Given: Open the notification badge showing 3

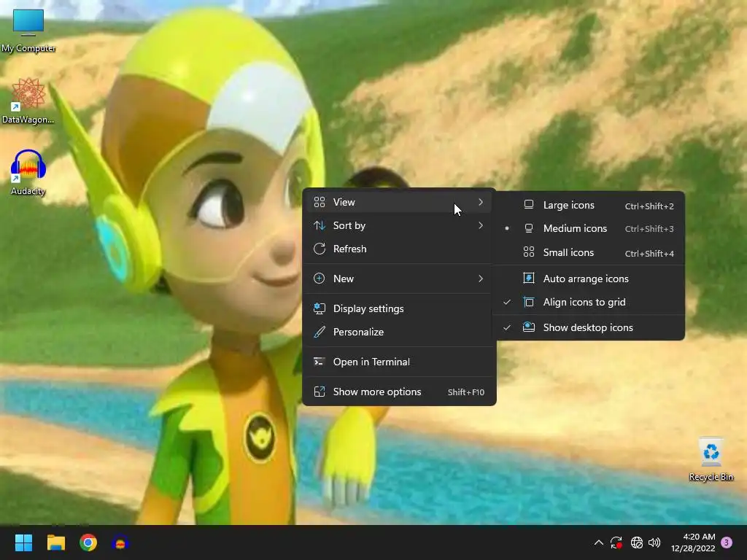Looking at the screenshot, I should (x=727, y=542).
